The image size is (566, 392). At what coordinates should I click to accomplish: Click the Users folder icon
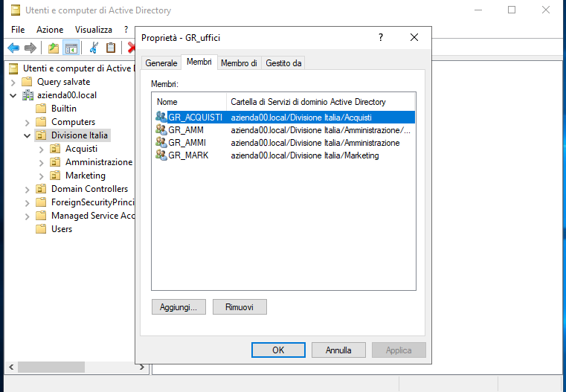(41, 229)
